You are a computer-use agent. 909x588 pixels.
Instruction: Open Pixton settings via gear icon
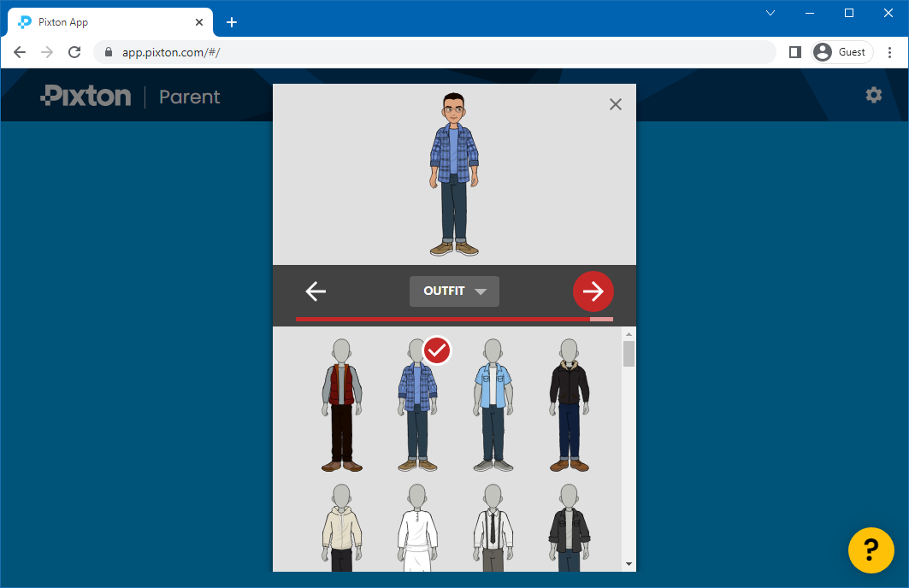[873, 95]
